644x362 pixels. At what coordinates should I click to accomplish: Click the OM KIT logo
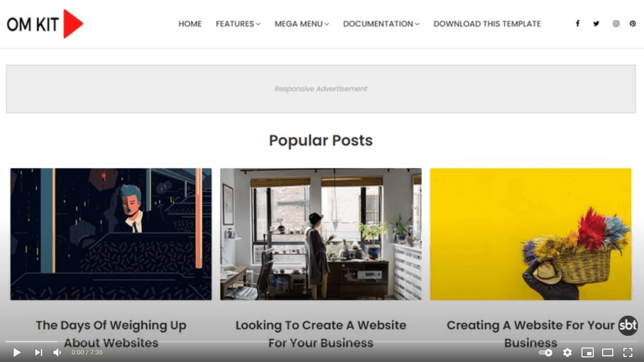[45, 24]
